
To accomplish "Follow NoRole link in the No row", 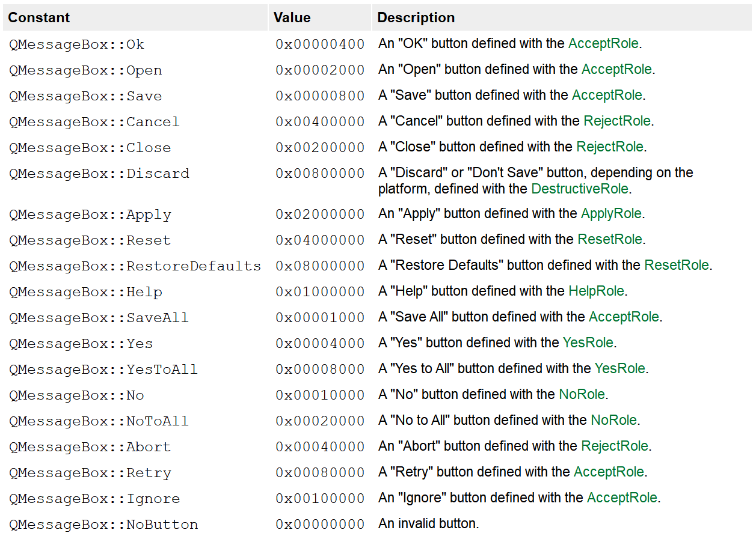I will (582, 394).
